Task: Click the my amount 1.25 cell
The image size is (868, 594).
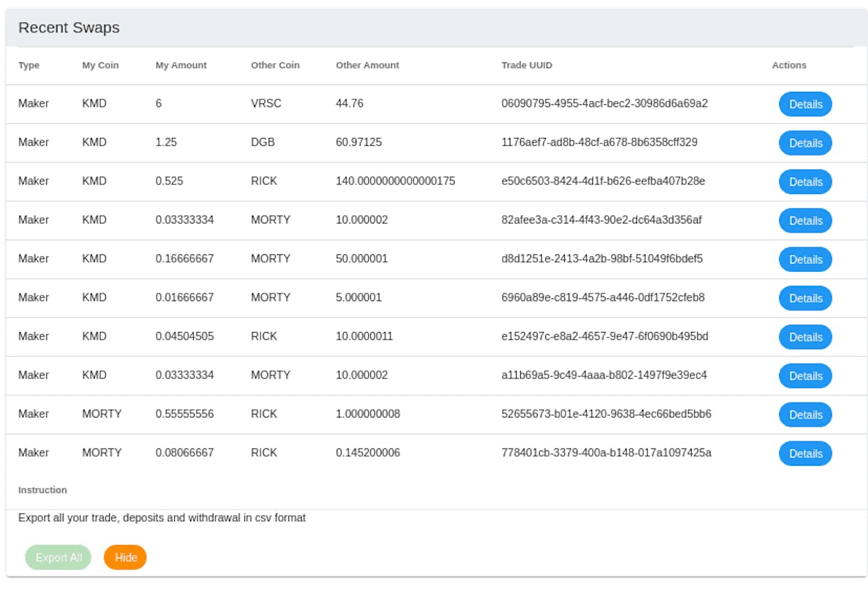Action: 166,142
